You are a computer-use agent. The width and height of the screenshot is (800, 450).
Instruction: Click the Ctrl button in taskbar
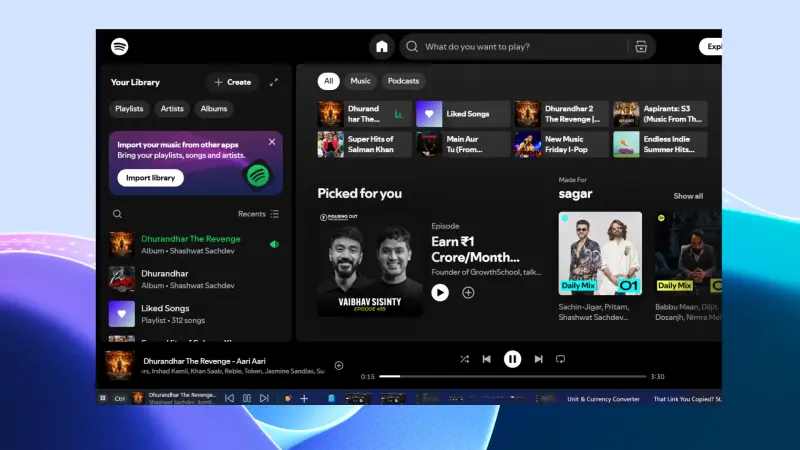(119, 398)
